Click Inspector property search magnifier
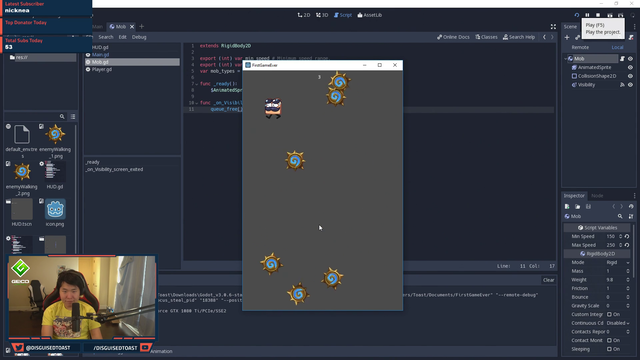 [620, 216]
